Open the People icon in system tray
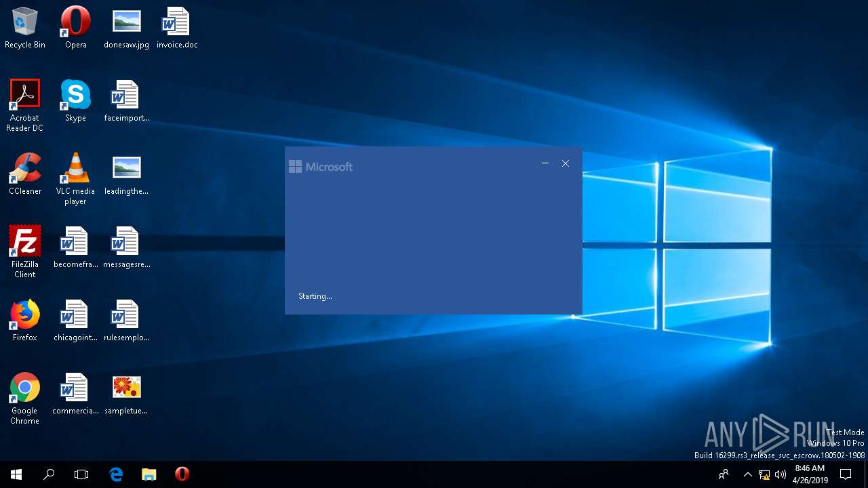 click(x=724, y=474)
